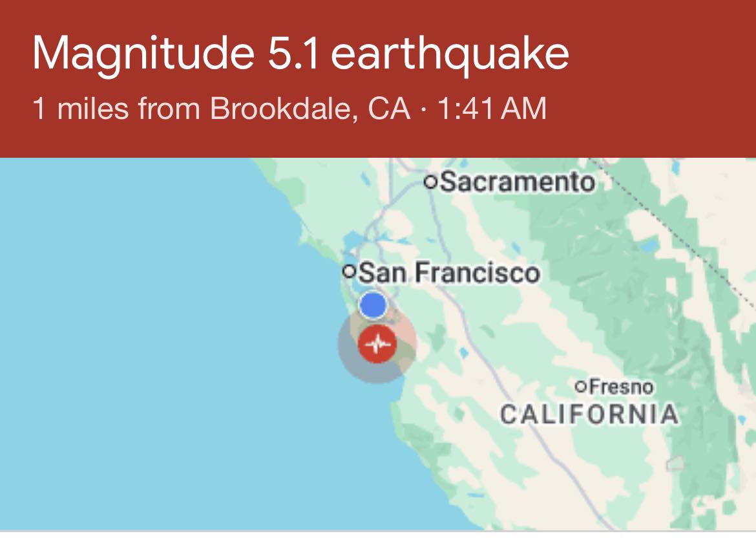Click the small gray outline icon in the map's lower right
This screenshot has height=547, width=756.
pyautogui.click(x=676, y=463)
